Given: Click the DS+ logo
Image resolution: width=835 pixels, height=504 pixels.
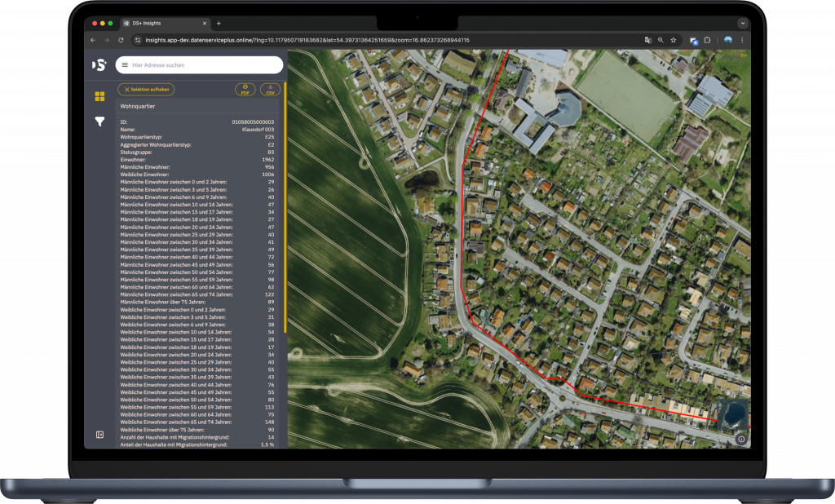Looking at the screenshot, I should (99, 64).
